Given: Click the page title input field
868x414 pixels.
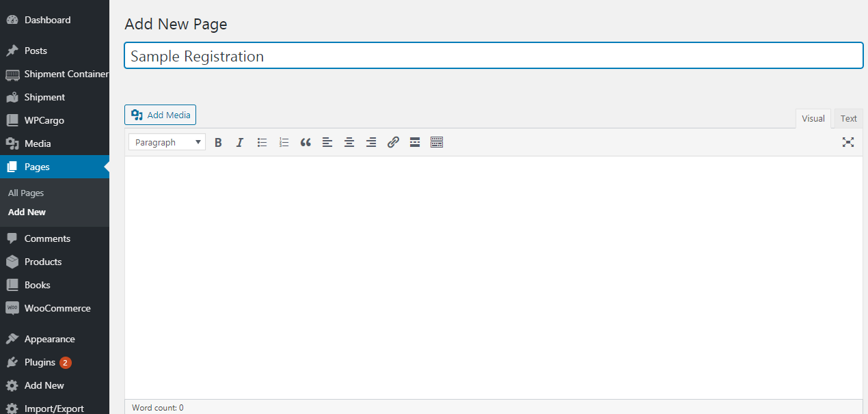Looking at the screenshot, I should coord(493,56).
